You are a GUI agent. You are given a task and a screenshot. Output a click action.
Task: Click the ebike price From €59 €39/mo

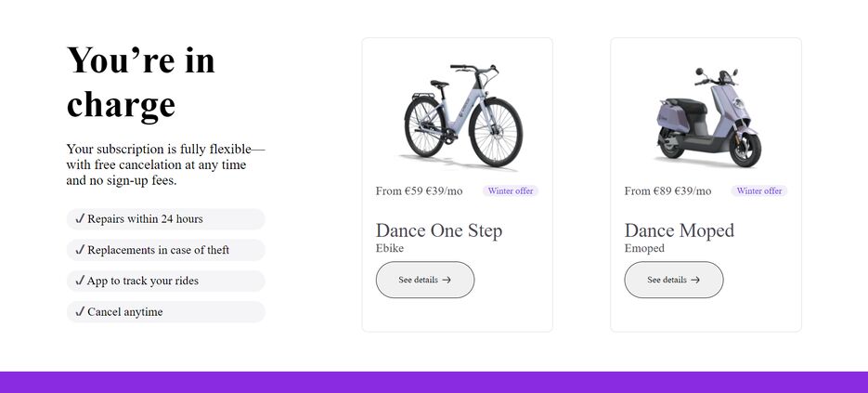tap(419, 191)
